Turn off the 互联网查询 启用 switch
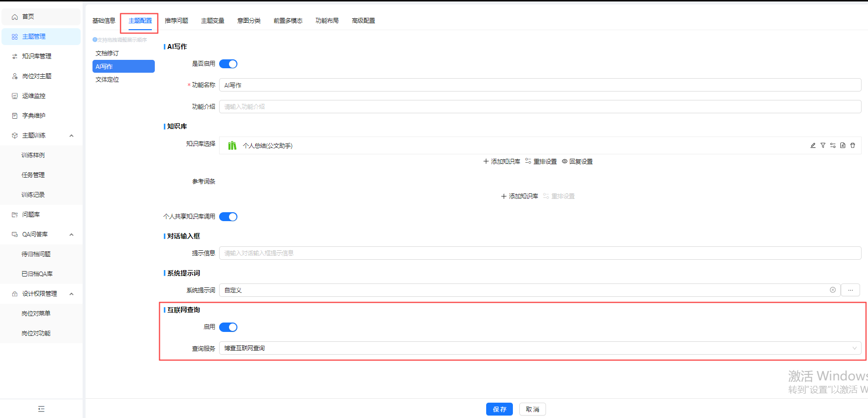The image size is (868, 418). pyautogui.click(x=228, y=327)
